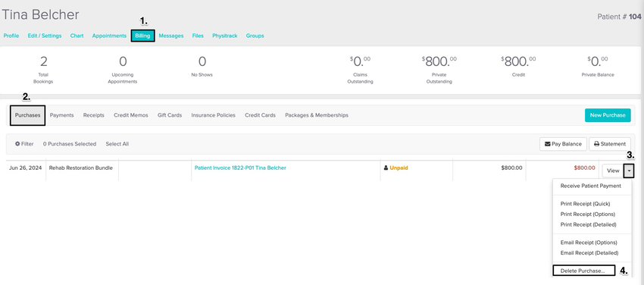This screenshot has width=644, height=285.
Task: Click Select All purchases
Action: pos(117,144)
